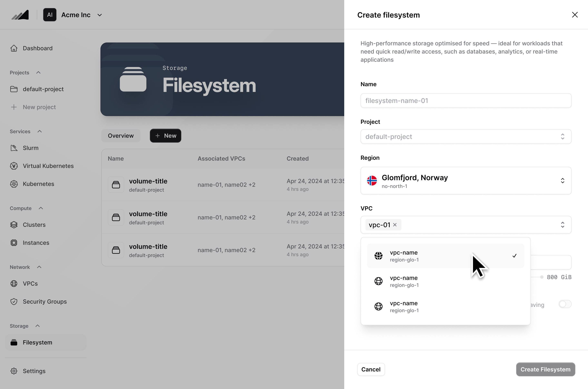Enable the saving toggle switch

click(565, 304)
